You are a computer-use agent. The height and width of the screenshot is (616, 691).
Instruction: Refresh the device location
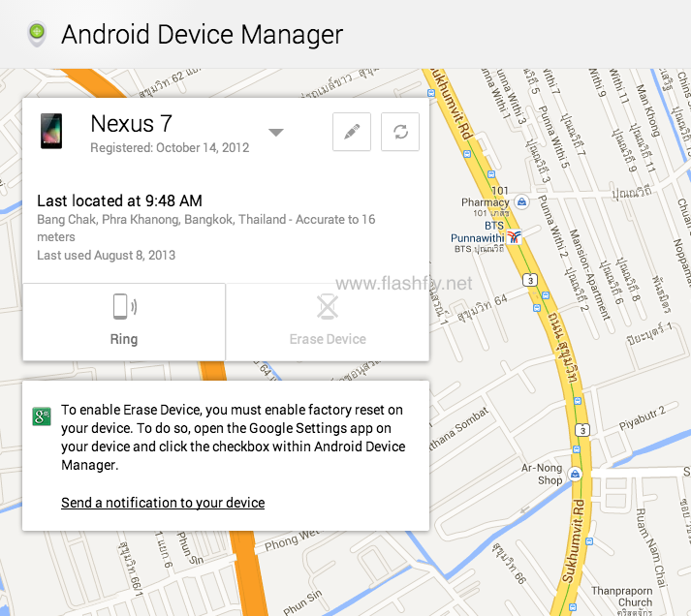[x=399, y=133]
